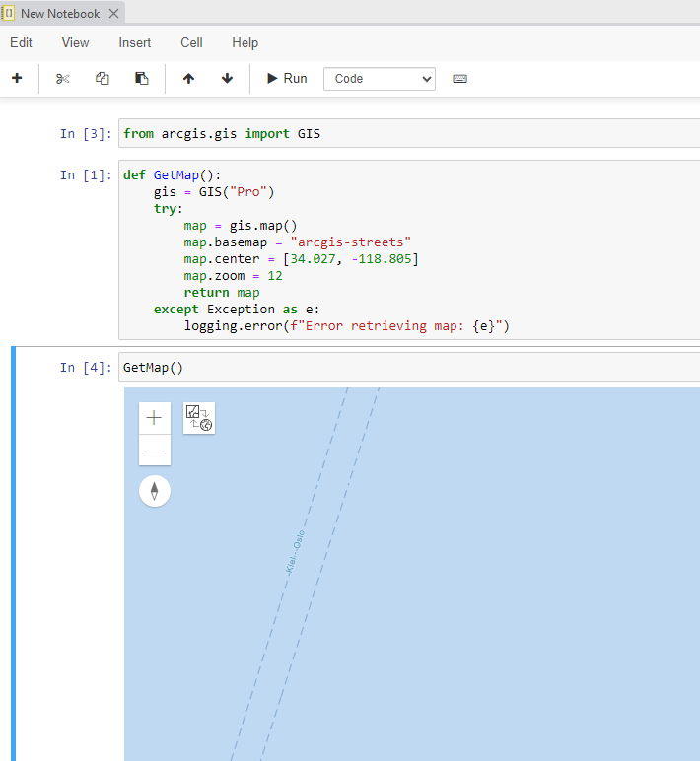Screen dimensions: 700x761
Task: Toggle the 2D/3D map view button
Action: click(x=199, y=418)
